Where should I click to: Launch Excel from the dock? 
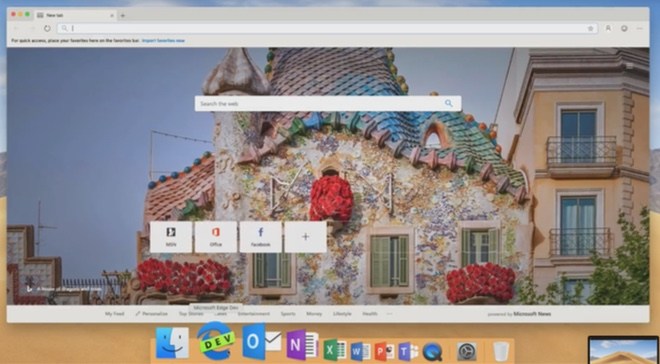[x=335, y=350]
